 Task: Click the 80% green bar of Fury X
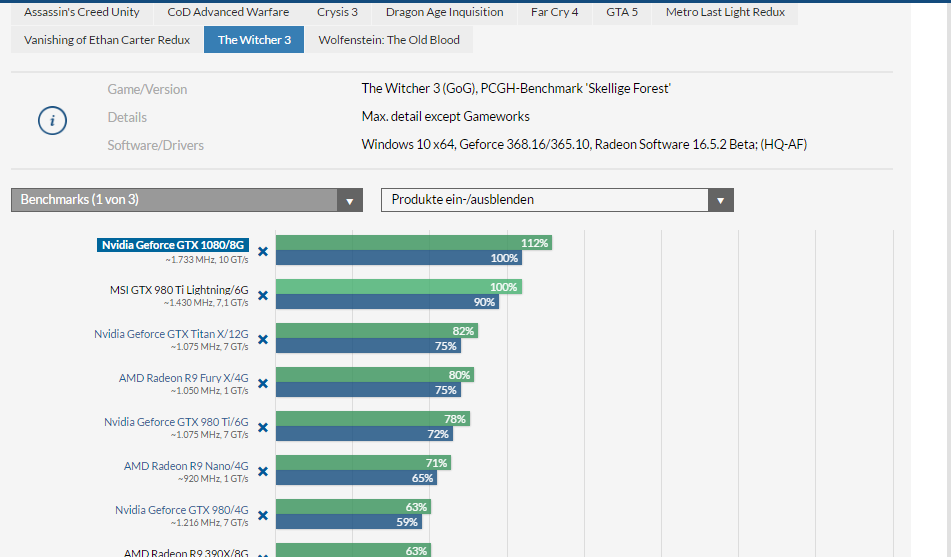[x=375, y=374]
